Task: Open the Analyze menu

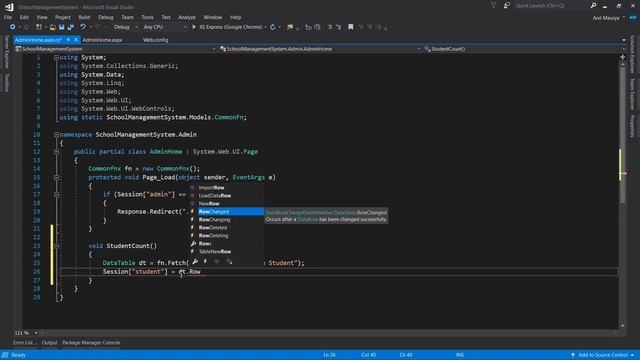Action: [187, 17]
